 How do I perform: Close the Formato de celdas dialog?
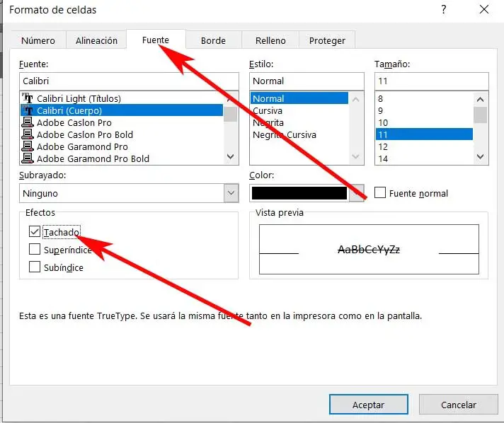coord(484,9)
